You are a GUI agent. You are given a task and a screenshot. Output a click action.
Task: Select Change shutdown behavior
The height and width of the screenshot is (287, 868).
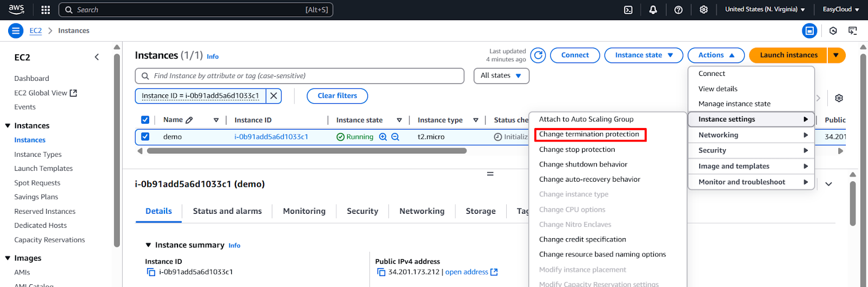tap(583, 164)
